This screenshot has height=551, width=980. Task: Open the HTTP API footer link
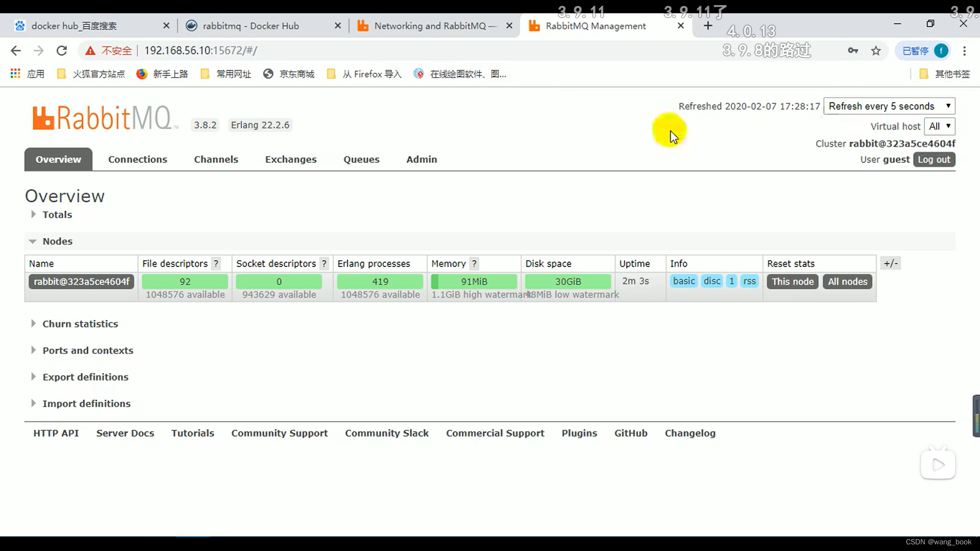point(56,433)
